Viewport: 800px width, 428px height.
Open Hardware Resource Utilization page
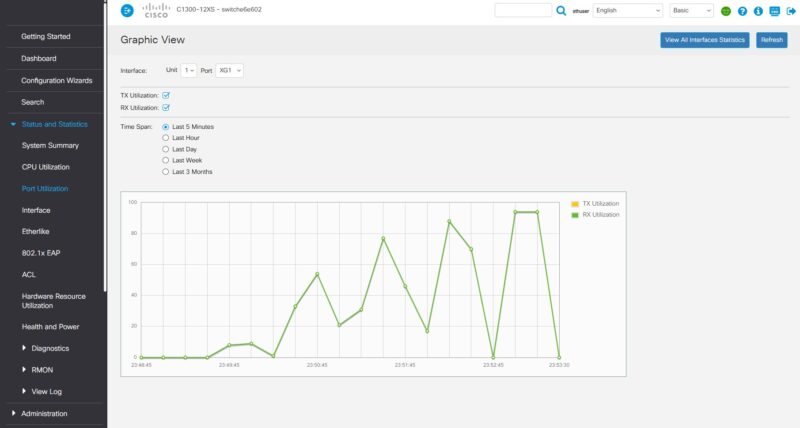tap(54, 301)
